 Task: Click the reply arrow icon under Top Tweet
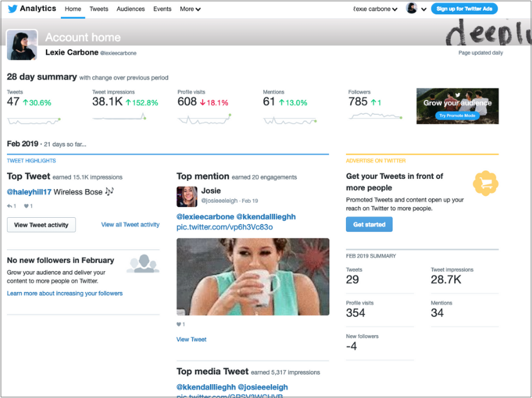[x=9, y=206]
